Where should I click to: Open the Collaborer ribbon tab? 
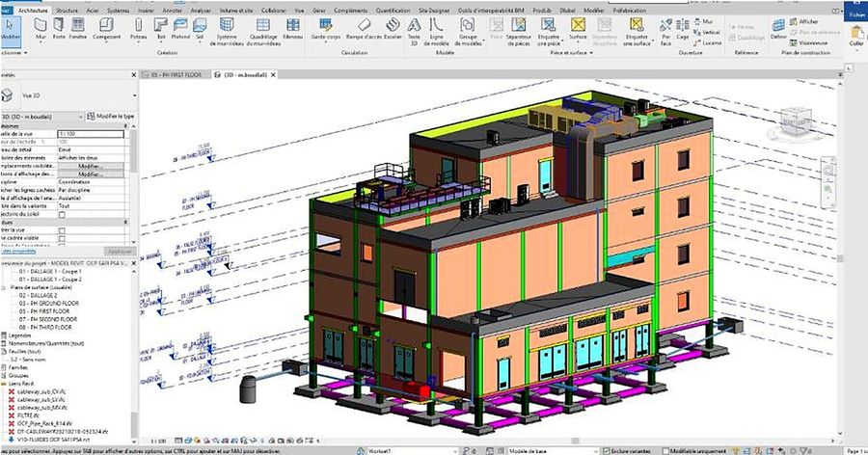[x=274, y=11]
